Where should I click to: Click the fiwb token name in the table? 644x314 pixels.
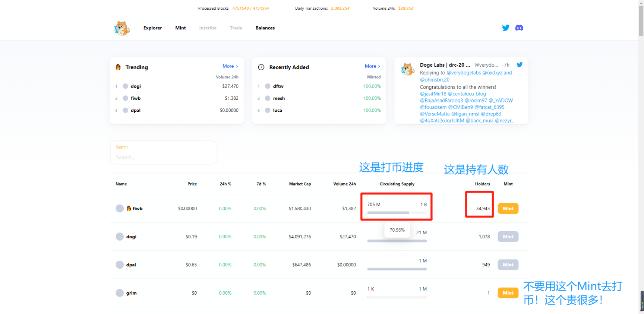pos(138,209)
